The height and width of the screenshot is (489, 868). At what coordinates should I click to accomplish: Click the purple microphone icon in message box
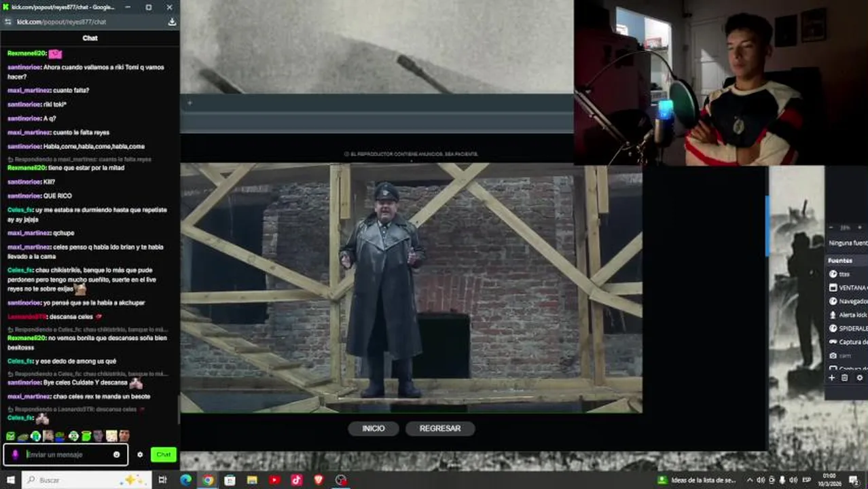(x=16, y=454)
